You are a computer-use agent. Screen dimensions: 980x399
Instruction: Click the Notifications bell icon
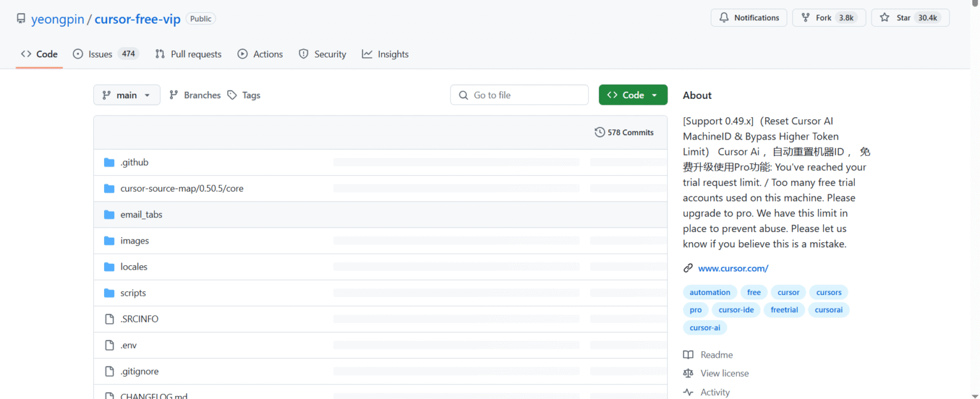tap(724, 18)
